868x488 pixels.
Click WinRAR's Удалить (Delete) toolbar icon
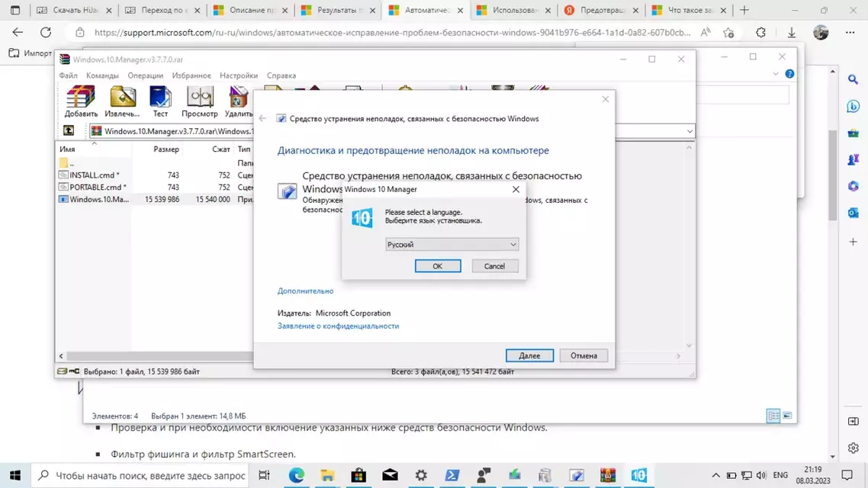[239, 101]
